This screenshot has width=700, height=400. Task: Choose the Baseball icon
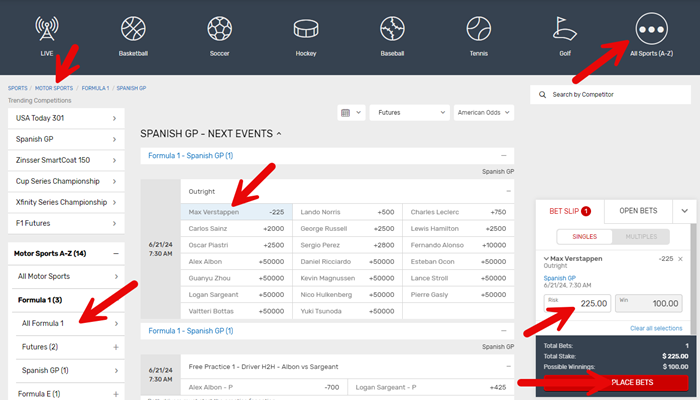tap(392, 28)
